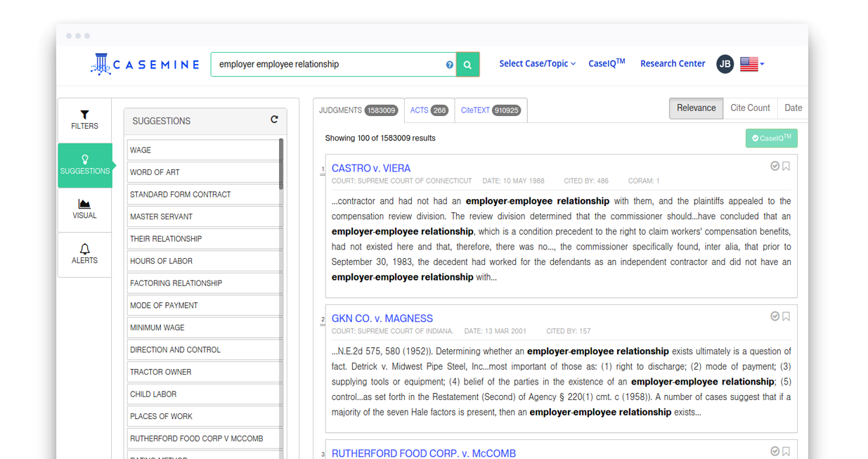The width and height of the screenshot is (868, 459).
Task: Toggle the check mark on CASTRO v. VIERA
Action: pos(775,167)
